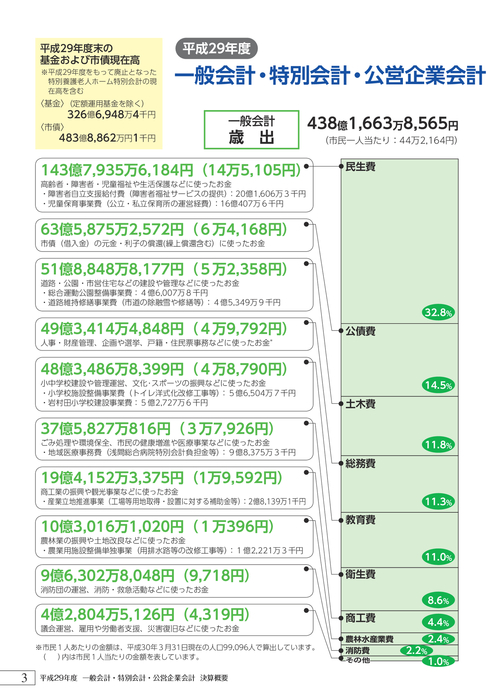Select the 63億5,875万2,572円 debt repayment box
494x700 pixels.
pos(174,235)
